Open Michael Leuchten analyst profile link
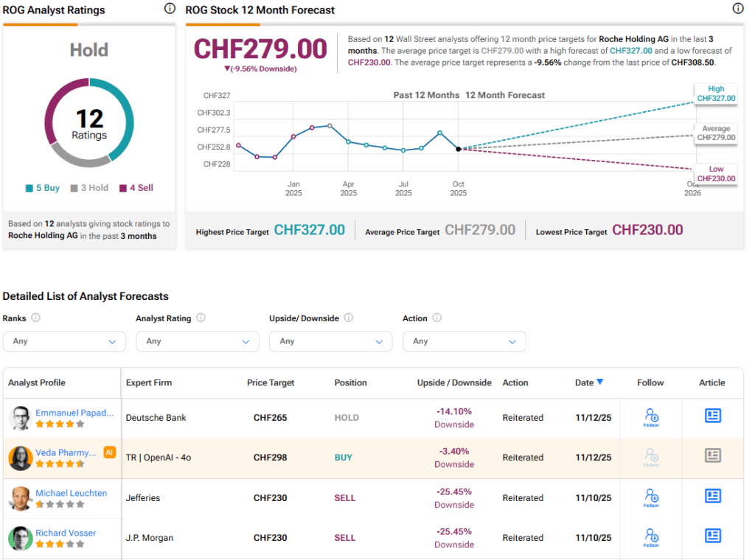Screen dimensions: 755x560 coord(72,493)
